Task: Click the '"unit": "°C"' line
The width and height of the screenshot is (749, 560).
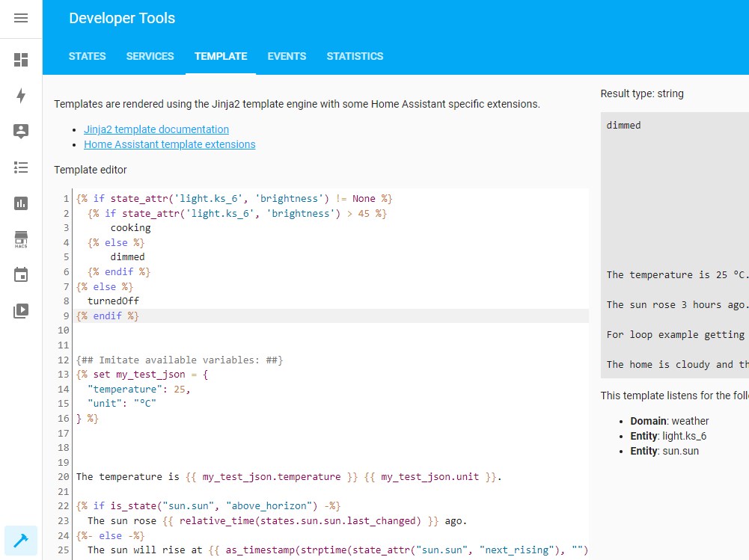Action: coord(122,404)
